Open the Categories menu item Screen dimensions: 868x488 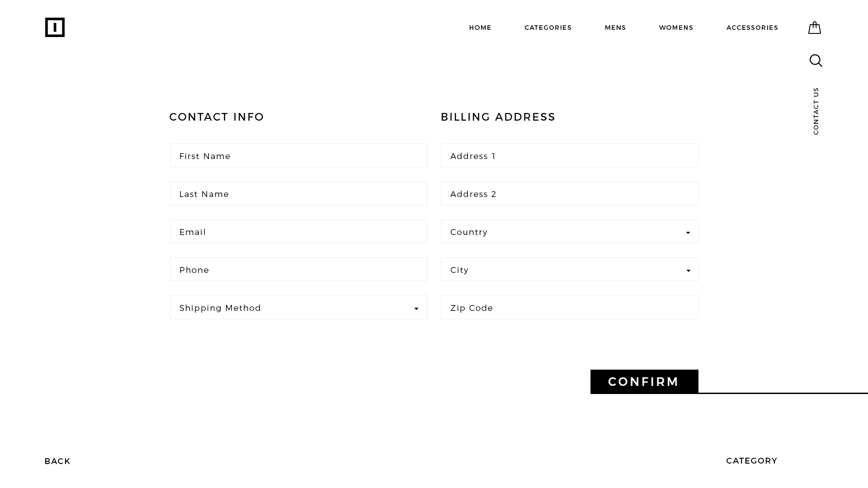tap(548, 28)
